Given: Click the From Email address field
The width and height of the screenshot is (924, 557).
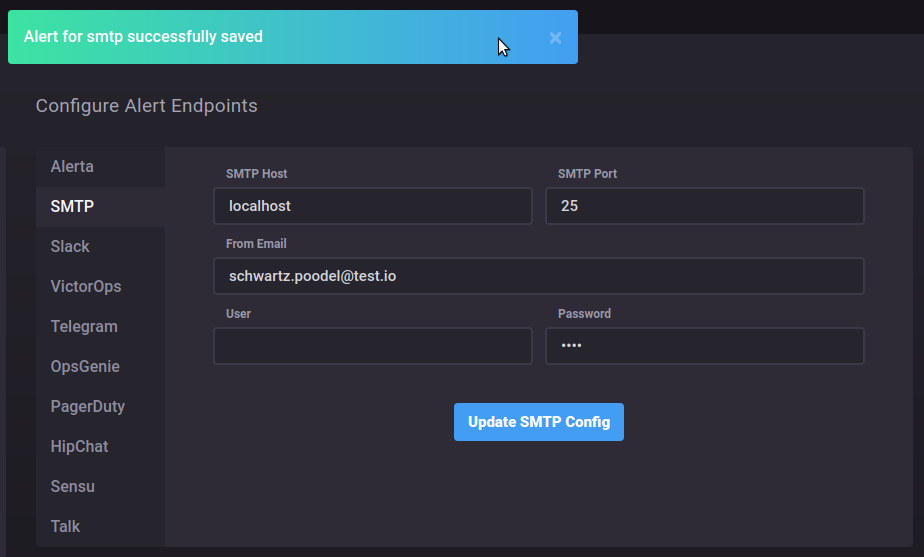Looking at the screenshot, I should pos(538,276).
